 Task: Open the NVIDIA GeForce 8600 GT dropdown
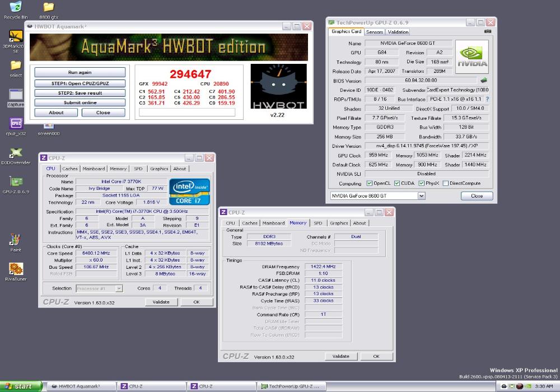point(422,195)
